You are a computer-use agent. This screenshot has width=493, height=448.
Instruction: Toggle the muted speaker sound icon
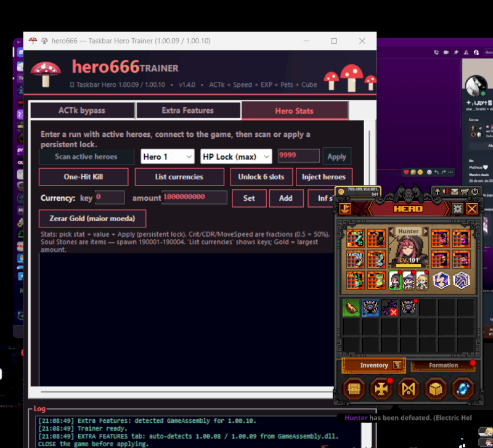coord(446,192)
